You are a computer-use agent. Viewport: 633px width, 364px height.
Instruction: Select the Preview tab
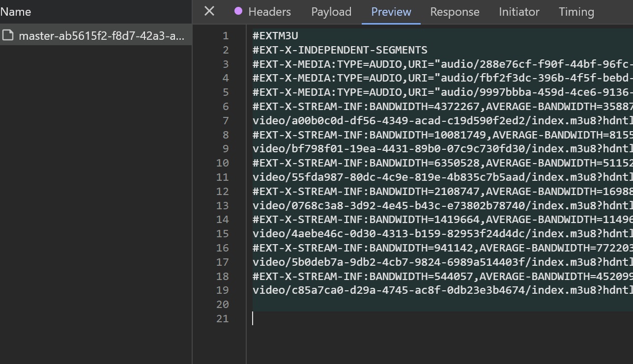(x=391, y=12)
